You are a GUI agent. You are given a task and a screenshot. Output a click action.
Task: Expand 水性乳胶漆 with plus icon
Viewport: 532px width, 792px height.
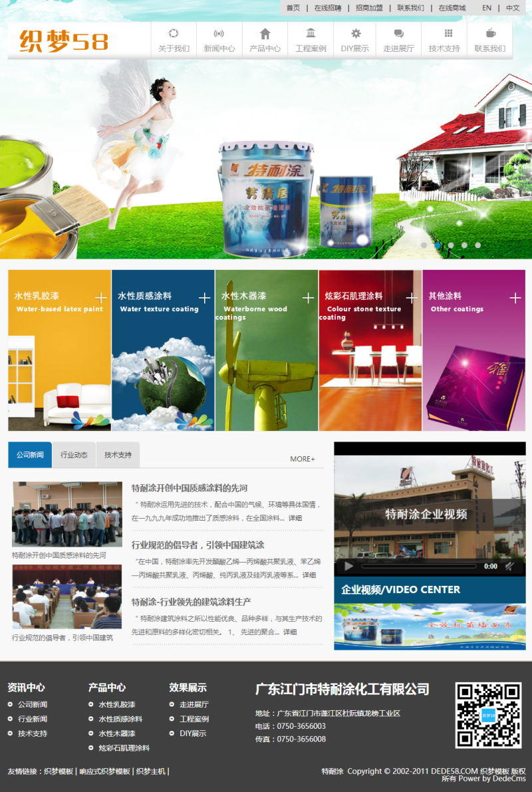point(100,298)
